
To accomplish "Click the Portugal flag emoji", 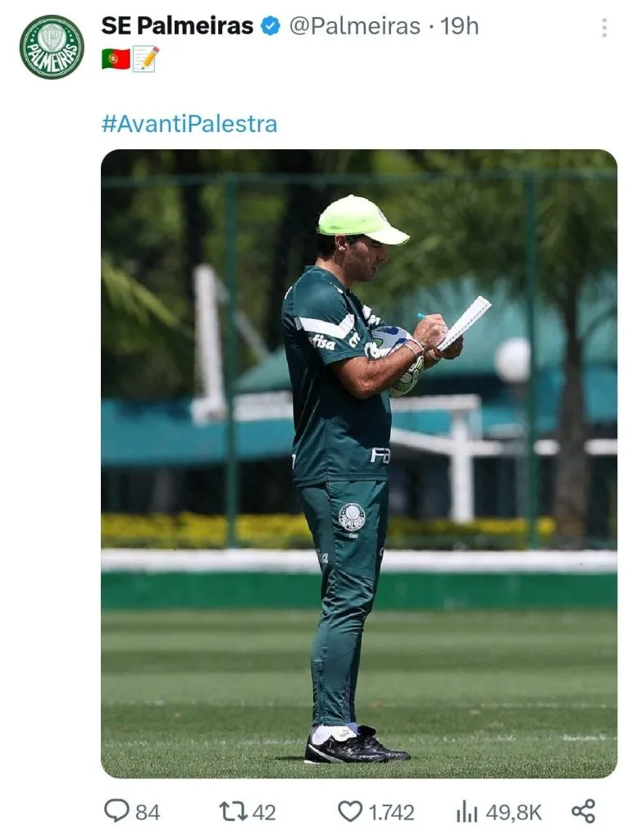I will [116, 59].
